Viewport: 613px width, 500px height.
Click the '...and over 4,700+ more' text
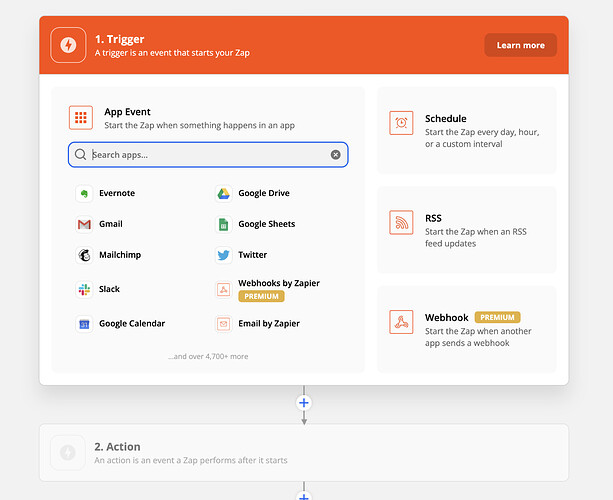tap(208, 357)
